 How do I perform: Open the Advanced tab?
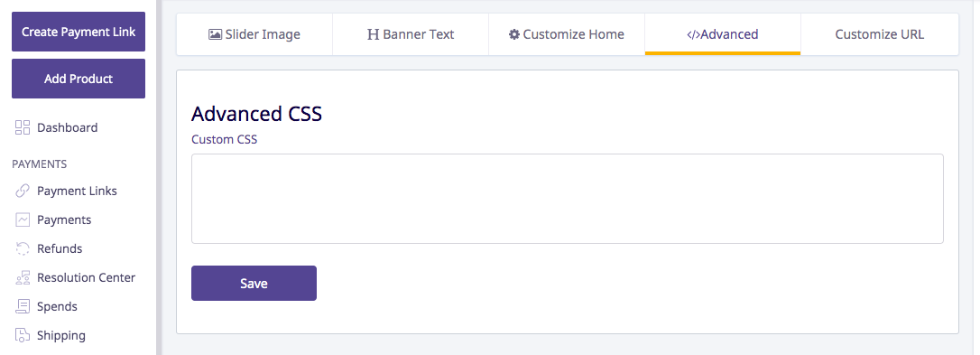coord(723,34)
